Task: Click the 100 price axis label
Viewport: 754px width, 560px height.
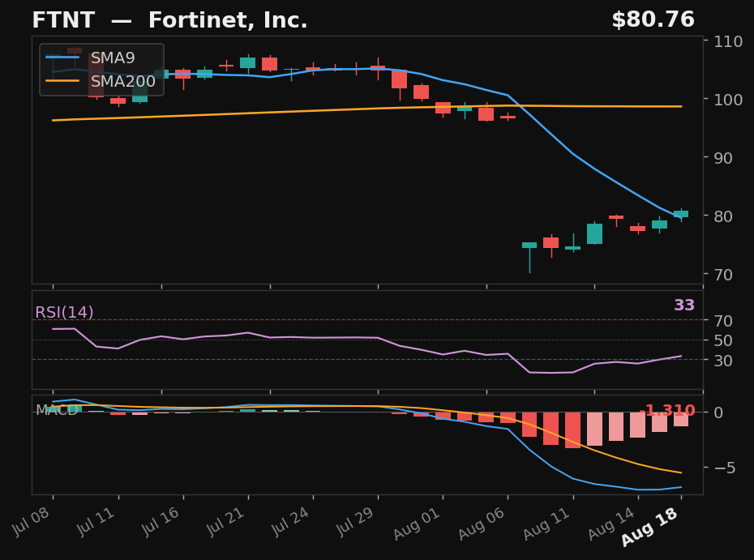Action: (728, 100)
